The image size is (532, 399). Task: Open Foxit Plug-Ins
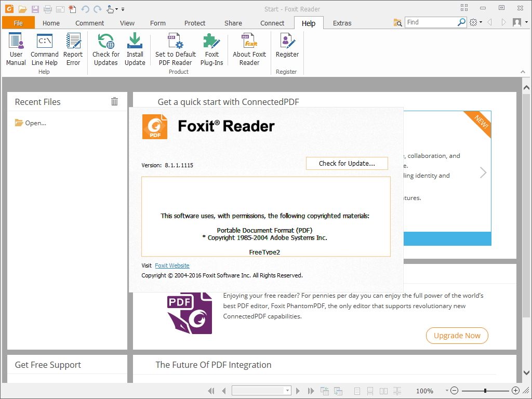[x=212, y=49]
